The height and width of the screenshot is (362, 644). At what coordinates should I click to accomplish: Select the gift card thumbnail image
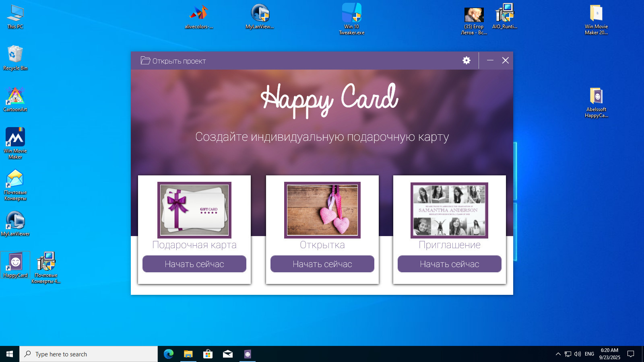tap(194, 210)
